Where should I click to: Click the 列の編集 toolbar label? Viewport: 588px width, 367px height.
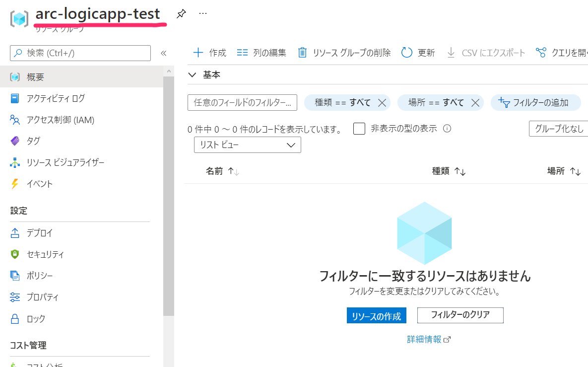269,53
